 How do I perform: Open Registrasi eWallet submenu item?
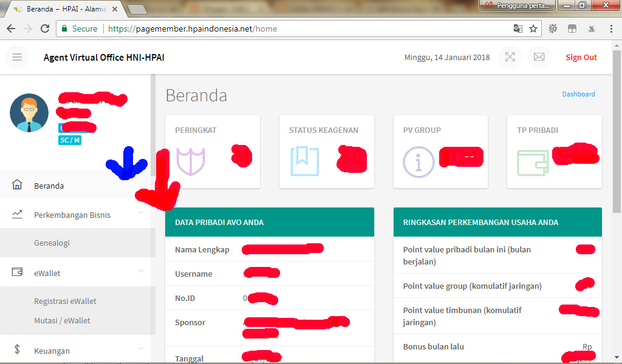tap(65, 301)
